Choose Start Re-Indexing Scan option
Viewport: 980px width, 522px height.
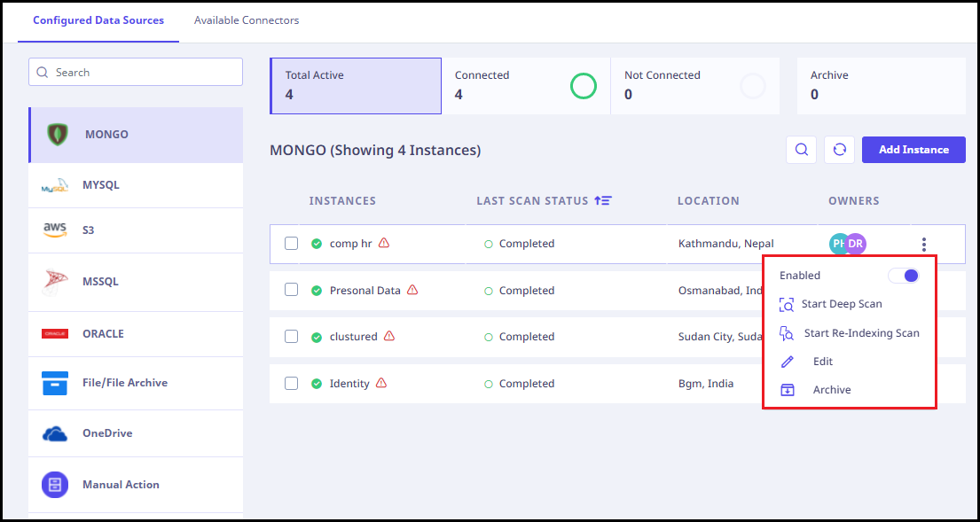coord(861,333)
